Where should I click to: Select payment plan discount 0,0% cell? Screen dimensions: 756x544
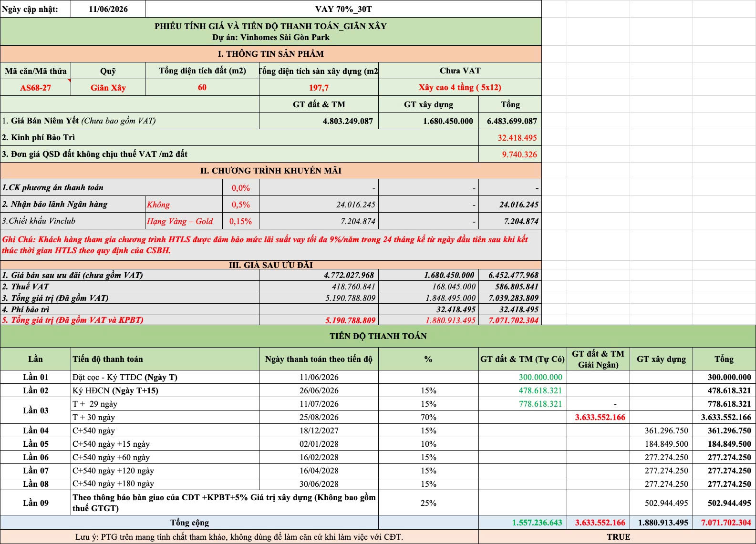(x=241, y=188)
